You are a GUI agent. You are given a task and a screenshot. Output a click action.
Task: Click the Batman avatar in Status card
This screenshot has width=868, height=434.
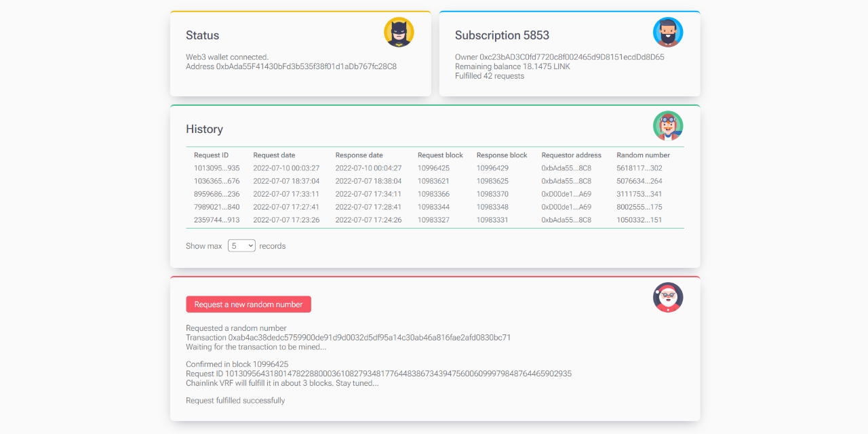(x=399, y=33)
